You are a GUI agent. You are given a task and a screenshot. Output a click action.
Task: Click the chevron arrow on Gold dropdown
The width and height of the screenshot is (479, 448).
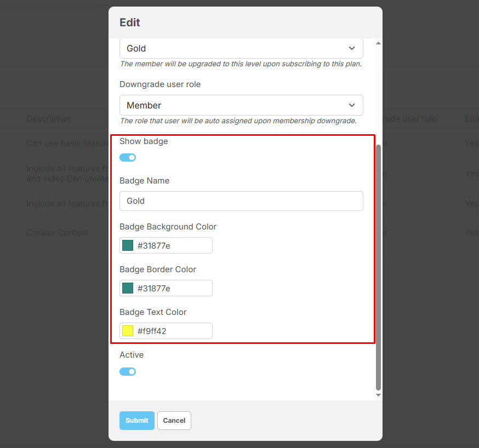point(352,48)
